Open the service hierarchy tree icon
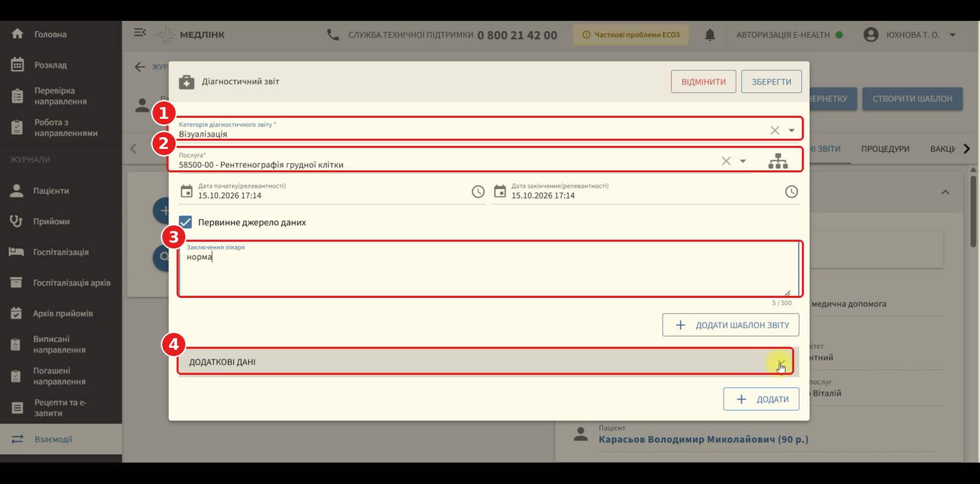The width and height of the screenshot is (980, 484). coord(778,161)
